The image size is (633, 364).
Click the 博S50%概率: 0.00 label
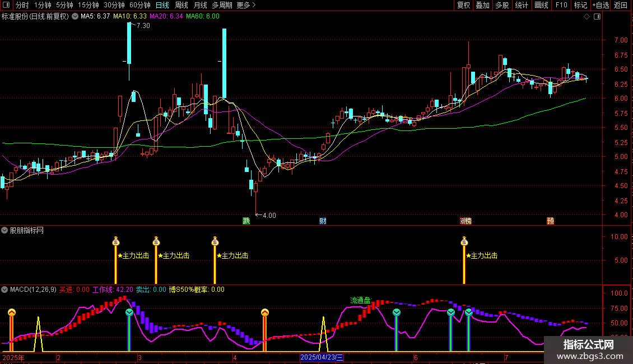click(197, 290)
